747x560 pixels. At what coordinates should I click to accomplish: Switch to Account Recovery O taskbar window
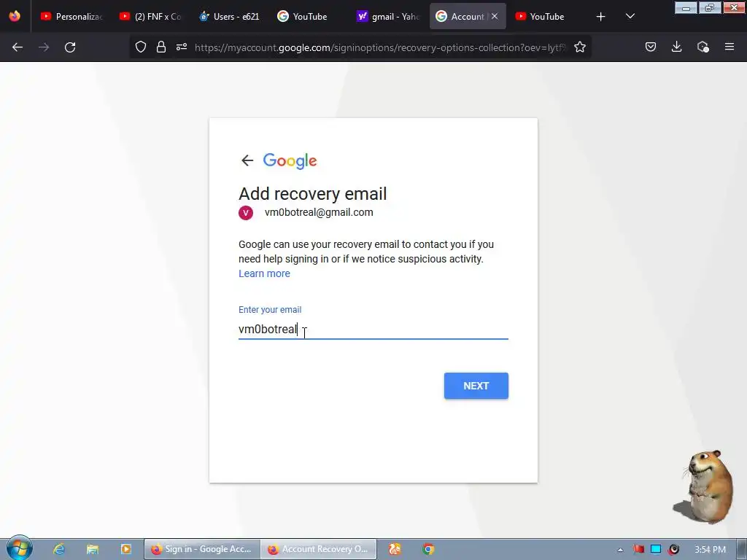coord(319,549)
